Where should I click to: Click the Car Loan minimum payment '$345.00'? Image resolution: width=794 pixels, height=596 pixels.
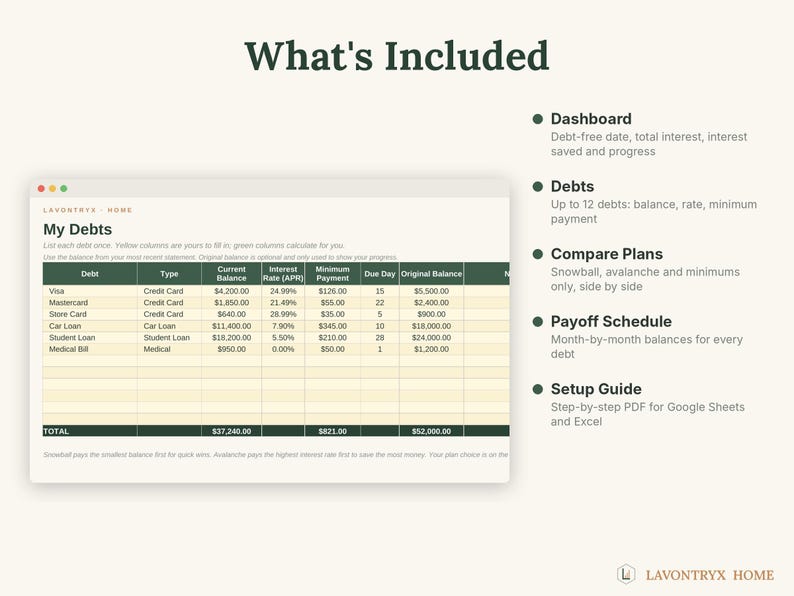pyautogui.click(x=332, y=326)
